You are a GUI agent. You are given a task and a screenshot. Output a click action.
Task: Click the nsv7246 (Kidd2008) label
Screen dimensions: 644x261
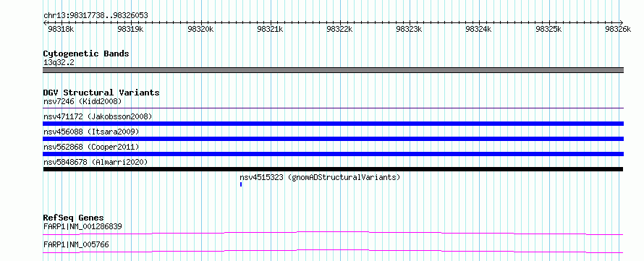[x=82, y=101]
